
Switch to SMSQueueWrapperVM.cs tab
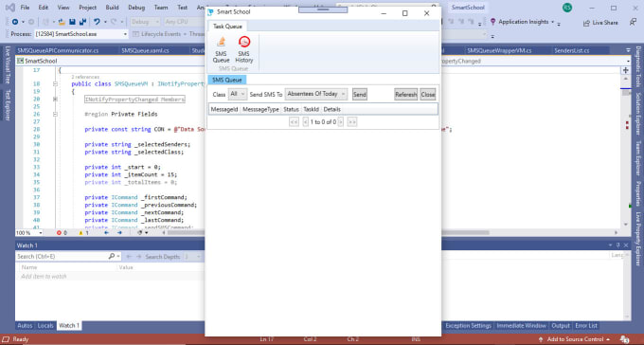tap(499, 50)
